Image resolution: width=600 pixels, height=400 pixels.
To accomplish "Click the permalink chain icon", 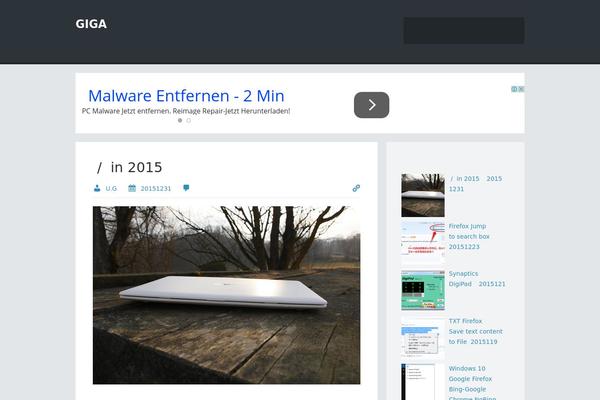I will point(356,188).
